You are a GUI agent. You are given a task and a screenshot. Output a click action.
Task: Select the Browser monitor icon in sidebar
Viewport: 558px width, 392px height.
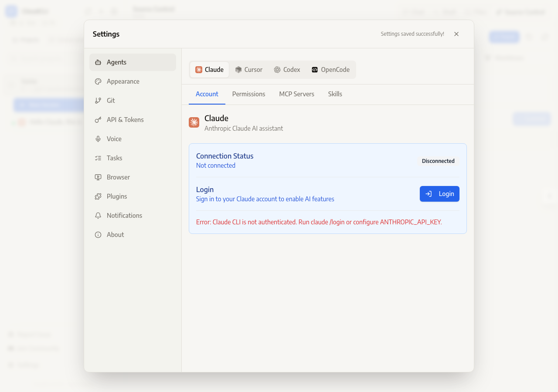tap(98, 177)
